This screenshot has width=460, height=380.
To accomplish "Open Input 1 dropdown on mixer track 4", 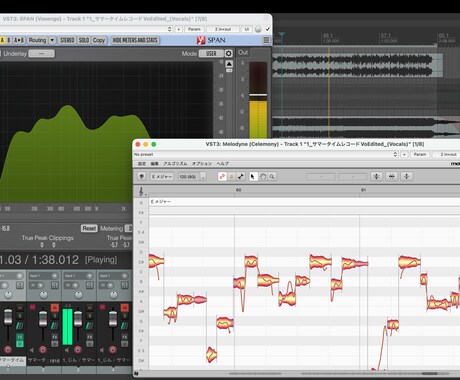I will click(113, 276).
